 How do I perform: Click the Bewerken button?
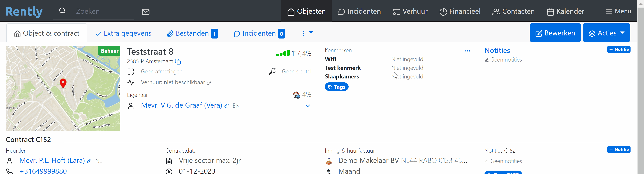click(x=555, y=33)
